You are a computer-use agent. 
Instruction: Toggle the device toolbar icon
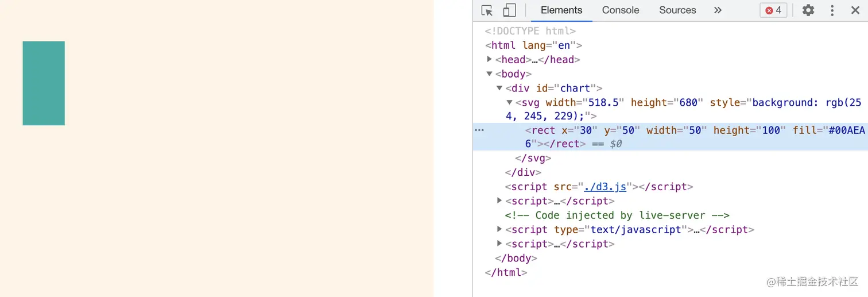coord(509,10)
